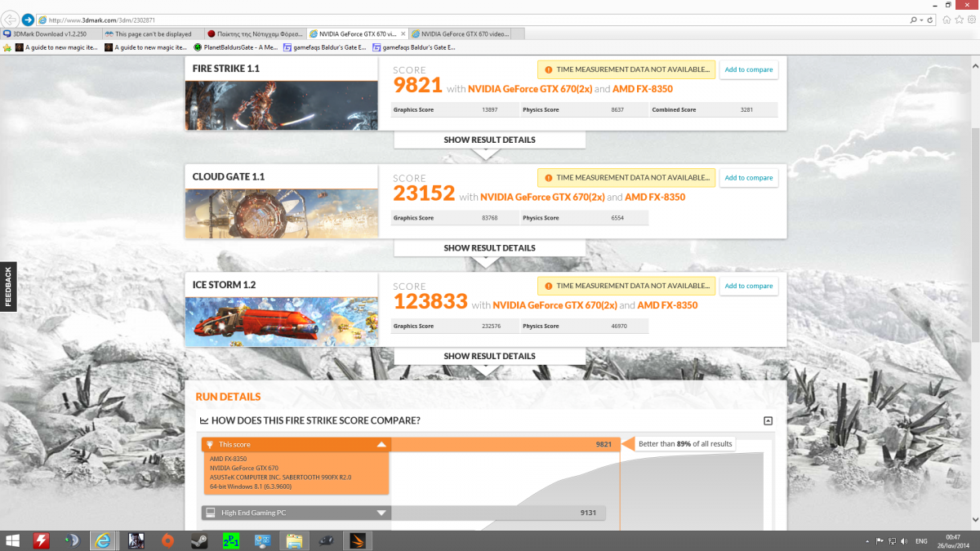Open the address bar dropdown arrow

(x=922, y=19)
